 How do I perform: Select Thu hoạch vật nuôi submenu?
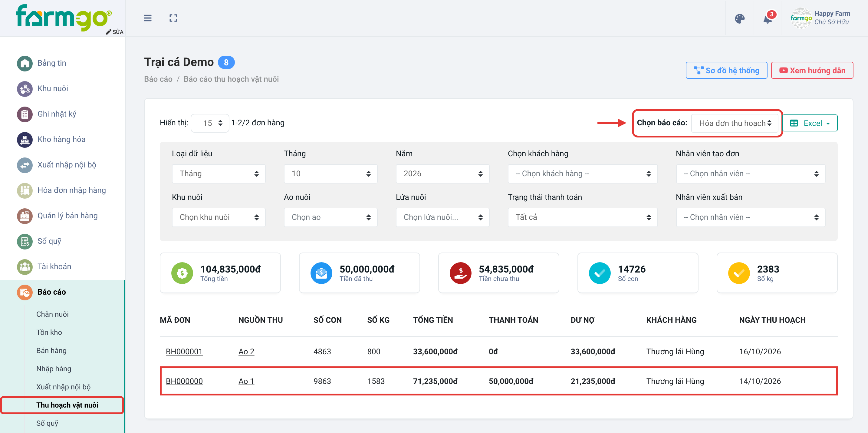coord(67,405)
